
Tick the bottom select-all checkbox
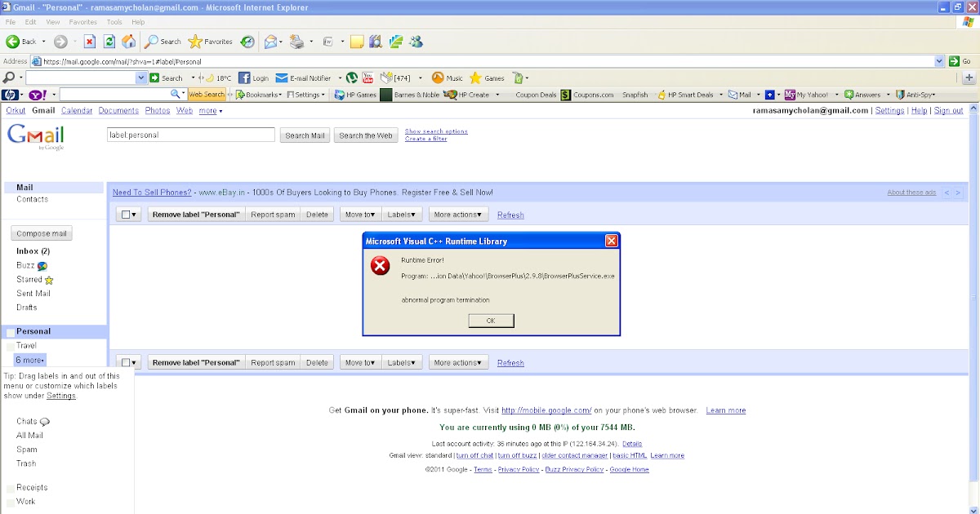125,362
